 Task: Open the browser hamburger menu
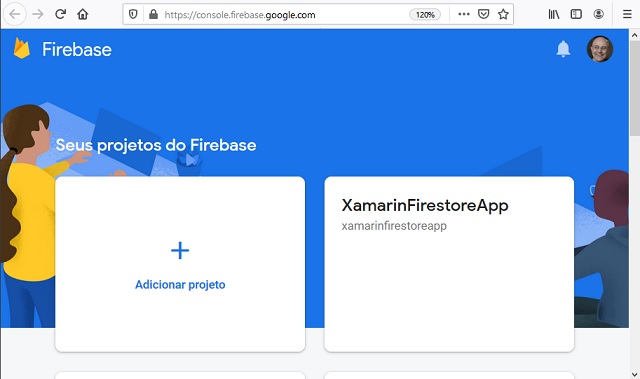tap(627, 14)
